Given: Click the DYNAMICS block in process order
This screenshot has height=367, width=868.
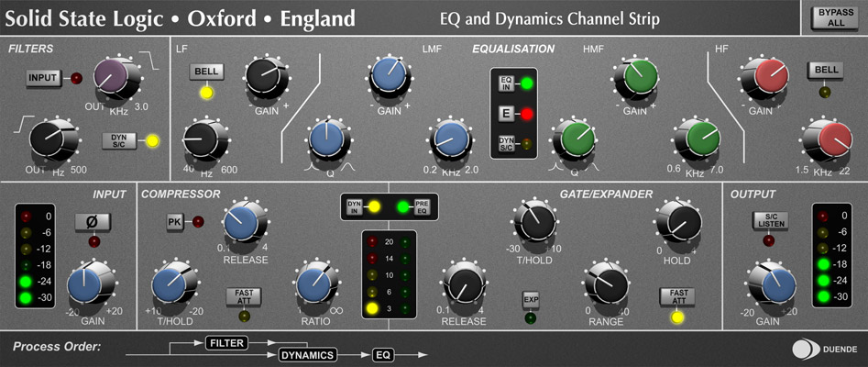Looking at the screenshot, I should [307, 354].
